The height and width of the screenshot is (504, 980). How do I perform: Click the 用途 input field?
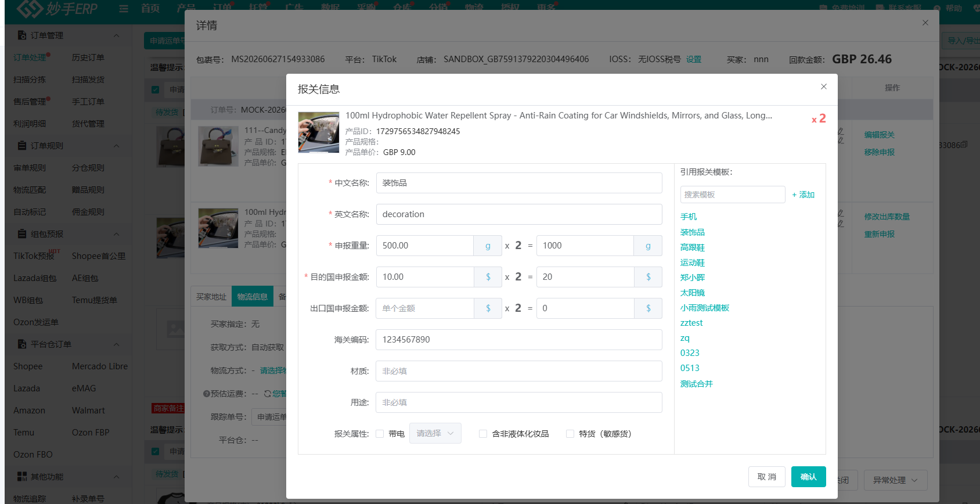tap(519, 402)
